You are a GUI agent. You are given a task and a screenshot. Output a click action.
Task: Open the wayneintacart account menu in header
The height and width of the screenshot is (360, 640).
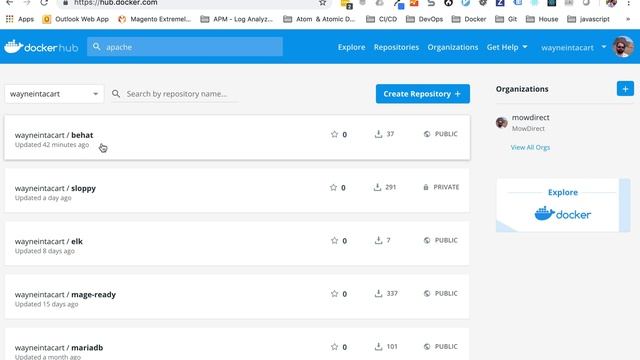point(573,47)
